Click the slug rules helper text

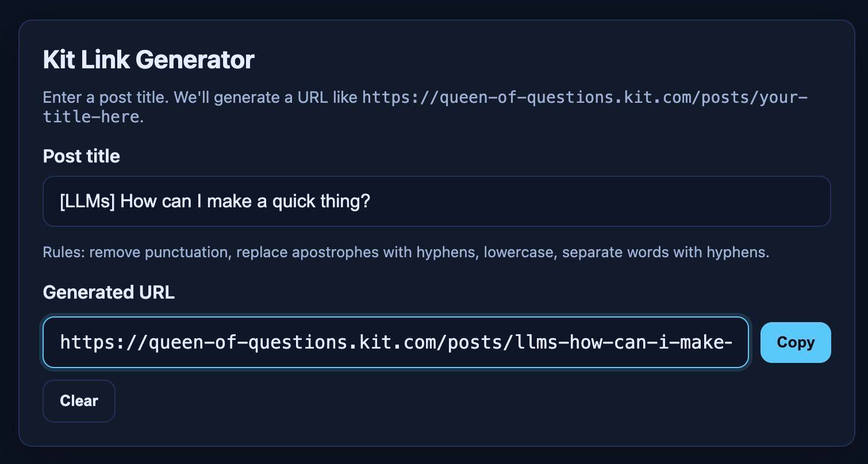pos(406,252)
